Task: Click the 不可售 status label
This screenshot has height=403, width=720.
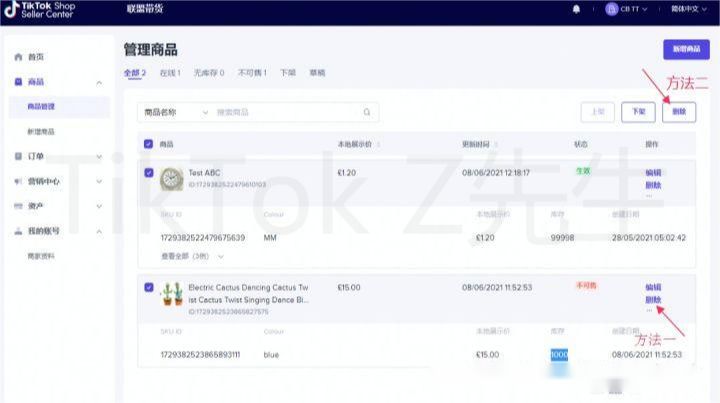Action: click(x=586, y=285)
